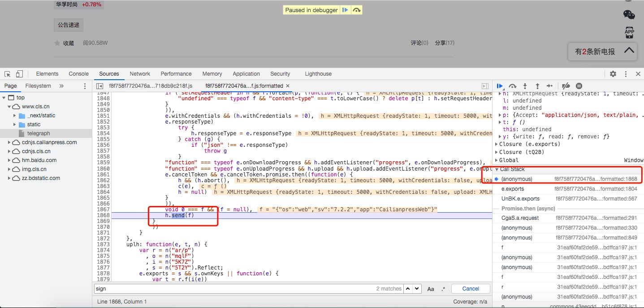
Task: Expand the _next/static folder
Action: [x=15, y=115]
